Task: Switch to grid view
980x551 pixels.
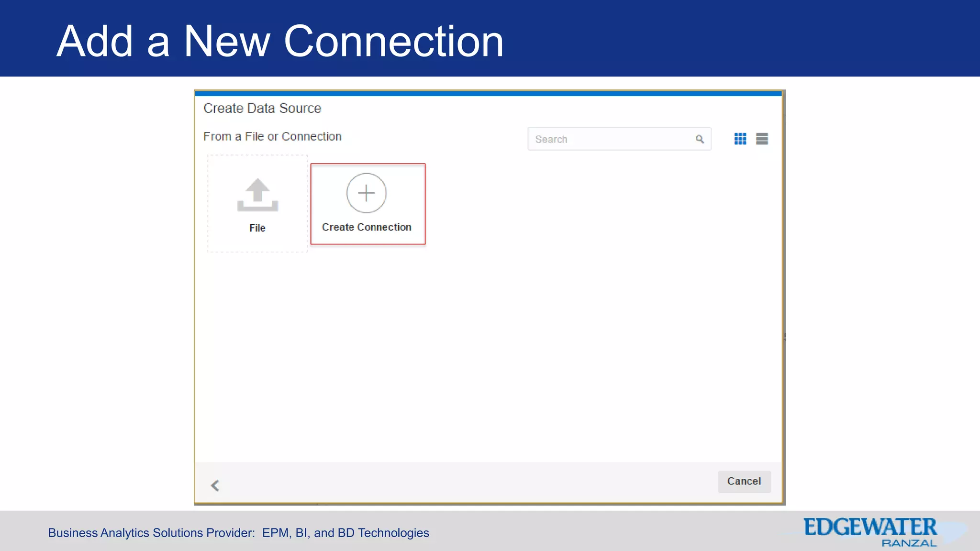Action: pyautogui.click(x=740, y=139)
